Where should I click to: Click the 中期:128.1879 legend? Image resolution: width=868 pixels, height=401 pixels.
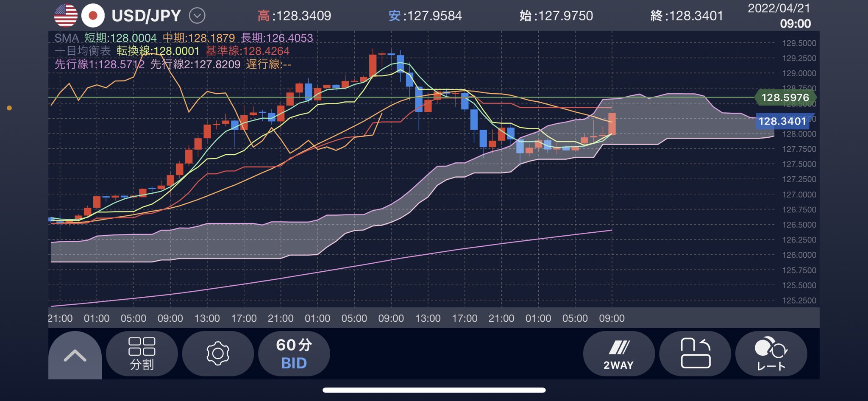click(199, 38)
